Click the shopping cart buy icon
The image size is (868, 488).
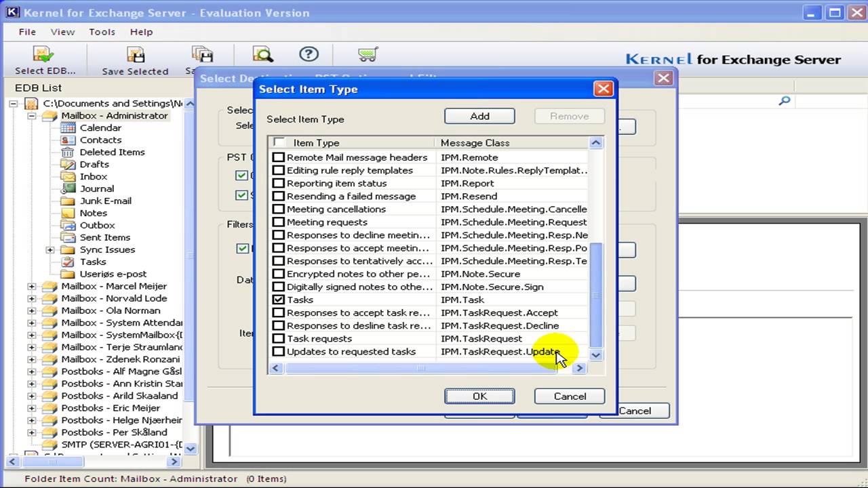pos(368,54)
